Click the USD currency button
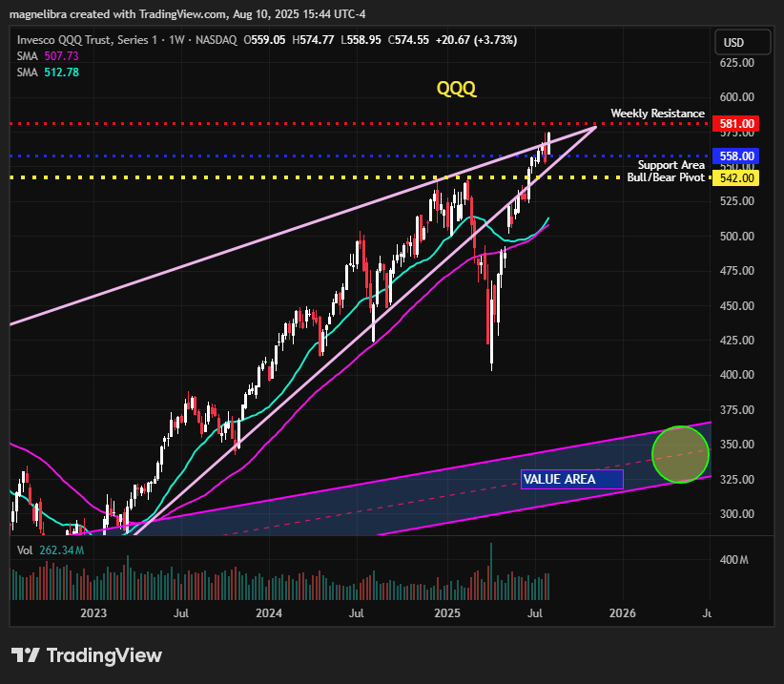Screen dimensions: 784x684 pos(742,43)
